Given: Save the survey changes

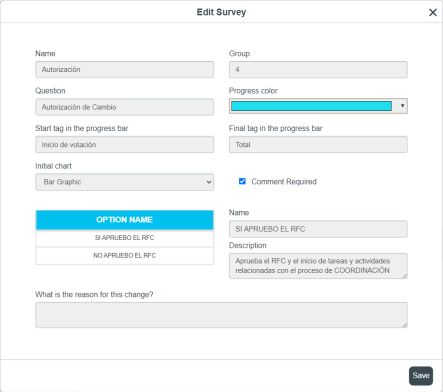Looking at the screenshot, I should [x=421, y=376].
